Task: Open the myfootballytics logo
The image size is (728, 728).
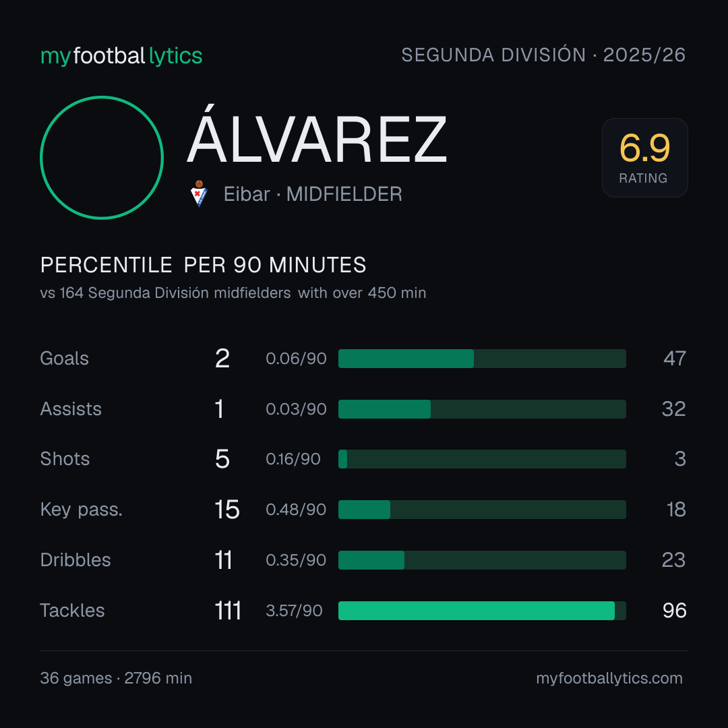Action: [x=121, y=56]
